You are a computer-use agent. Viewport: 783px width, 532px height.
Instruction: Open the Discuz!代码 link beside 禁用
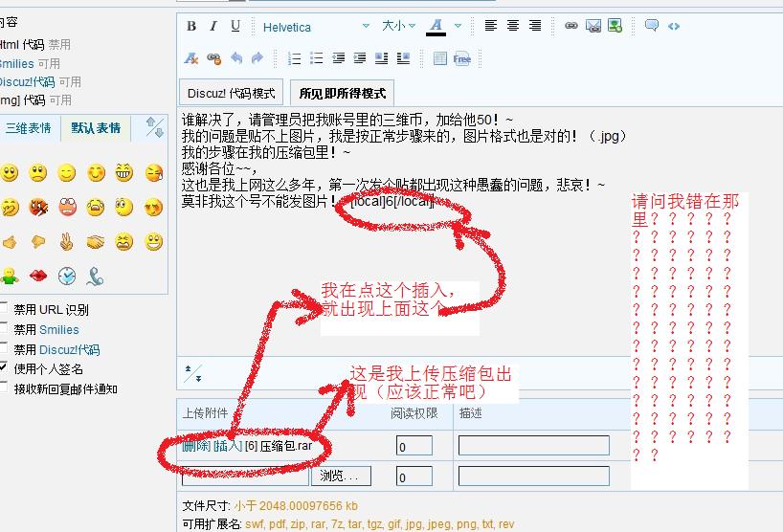70,350
